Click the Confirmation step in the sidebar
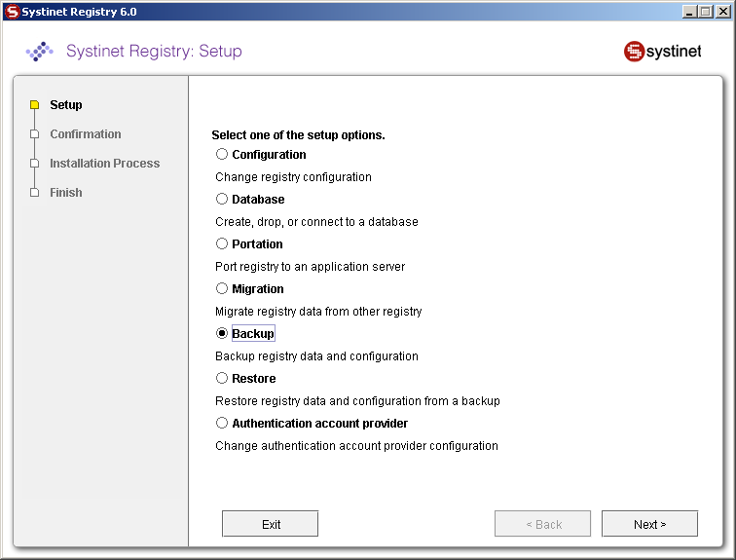 click(86, 134)
